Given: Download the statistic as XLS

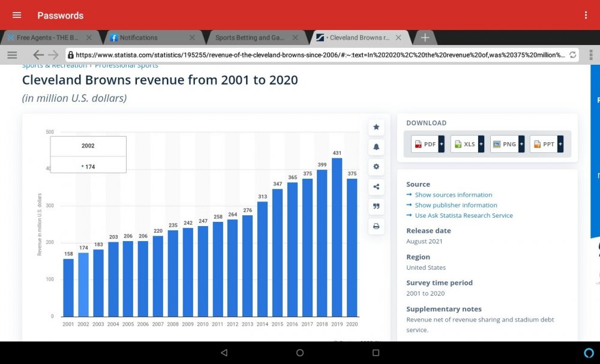Looking at the screenshot, I should (467, 144).
